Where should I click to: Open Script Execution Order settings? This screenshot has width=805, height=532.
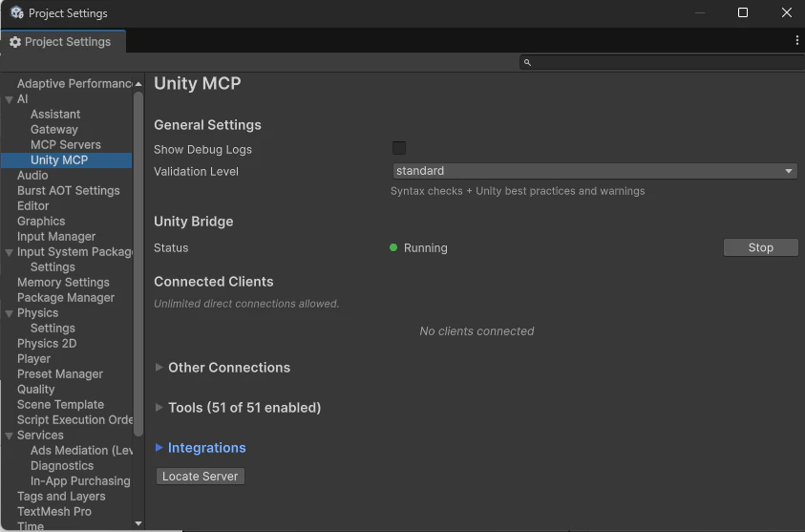(x=74, y=420)
